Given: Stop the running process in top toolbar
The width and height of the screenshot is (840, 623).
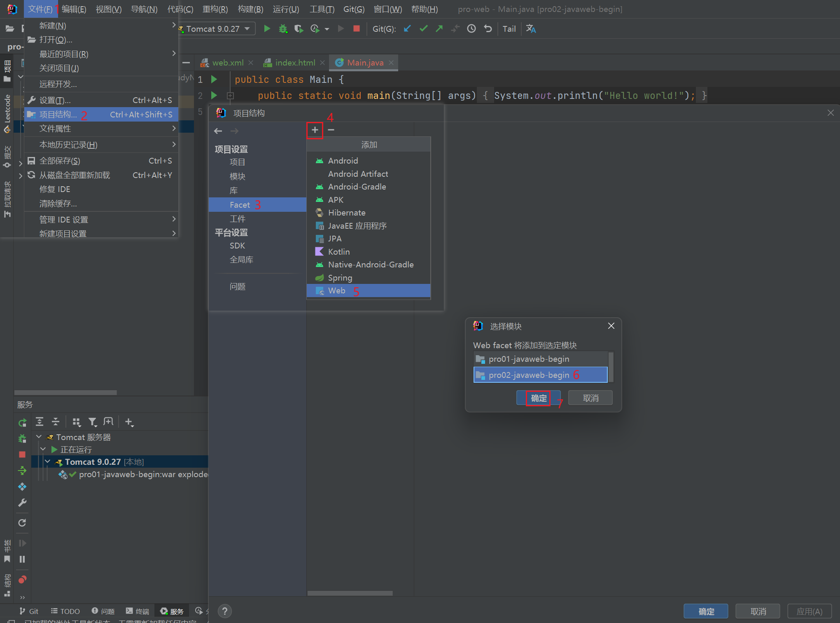Looking at the screenshot, I should [x=357, y=29].
